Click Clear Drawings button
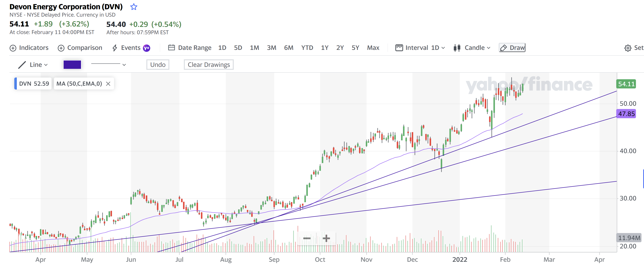This screenshot has height=272, width=644. pos(209,65)
